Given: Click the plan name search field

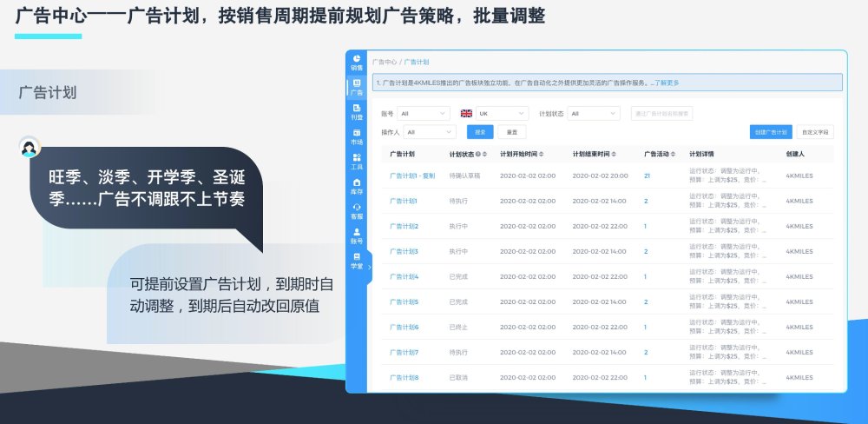Looking at the screenshot, I should tap(661, 114).
